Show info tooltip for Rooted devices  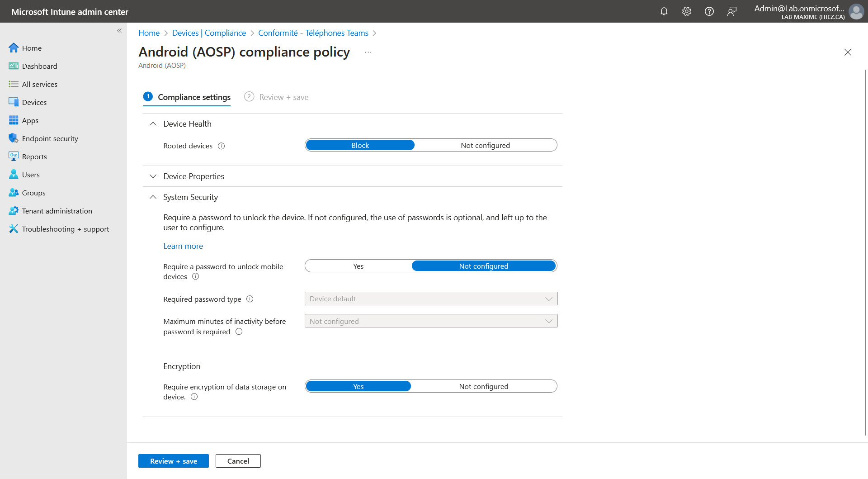pos(221,146)
